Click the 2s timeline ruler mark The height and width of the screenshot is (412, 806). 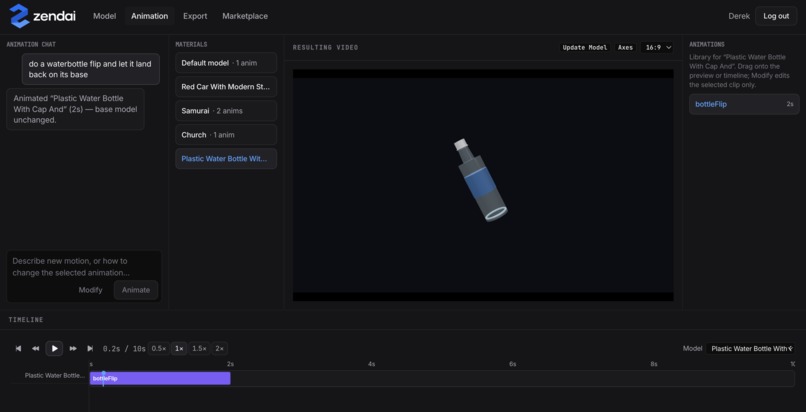pos(230,364)
